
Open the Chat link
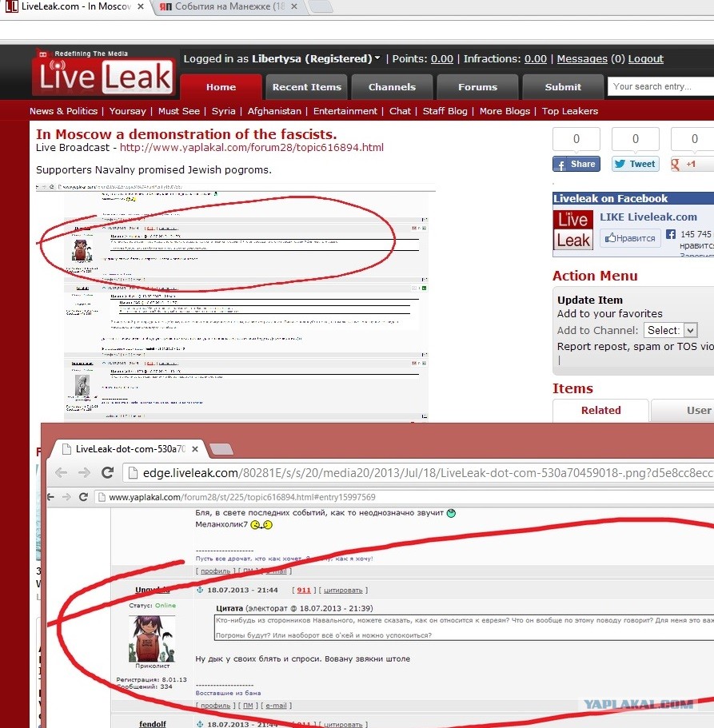[x=400, y=111]
